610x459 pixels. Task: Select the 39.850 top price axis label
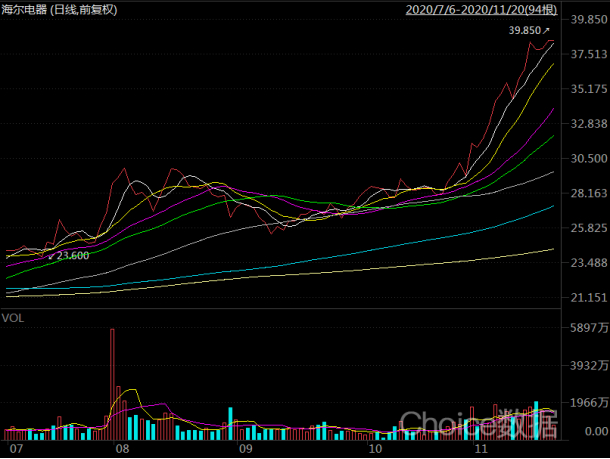(589, 19)
